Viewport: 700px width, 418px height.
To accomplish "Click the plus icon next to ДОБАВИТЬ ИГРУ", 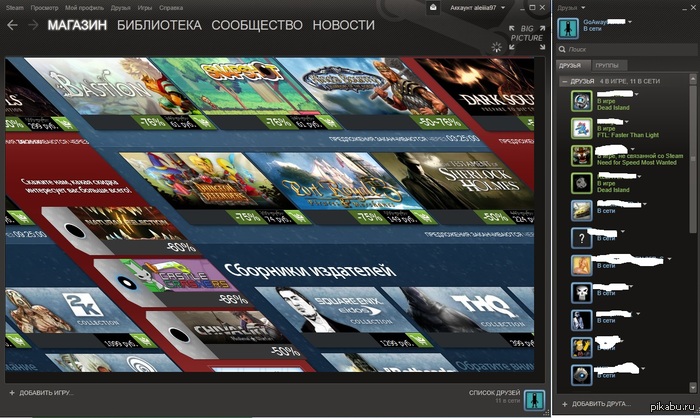I will tap(12, 393).
